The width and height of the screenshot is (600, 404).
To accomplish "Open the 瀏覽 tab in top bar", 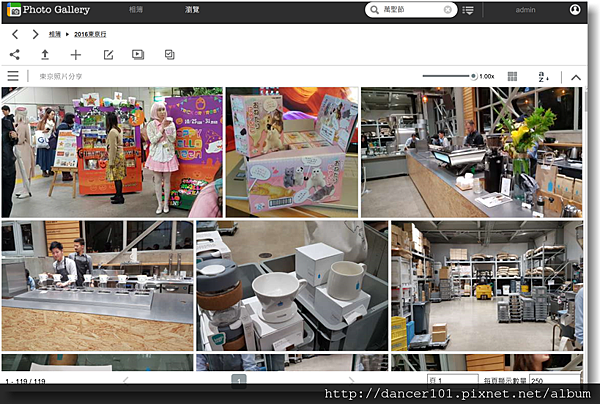I will pyautogui.click(x=192, y=10).
